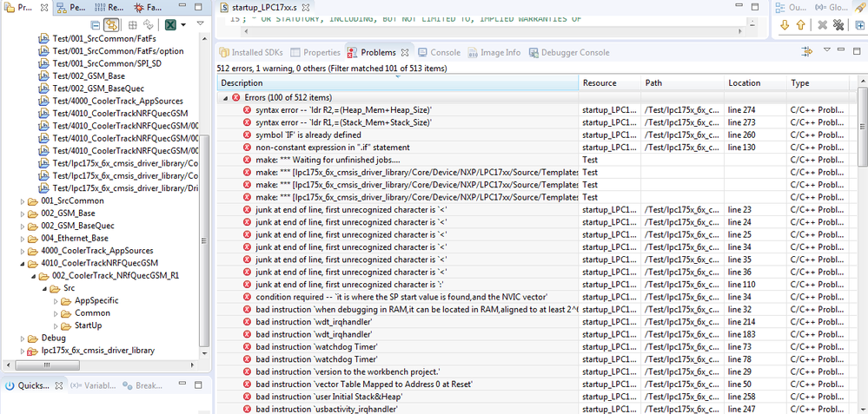This screenshot has height=414, width=868.
Task: Sort by the Type column header
Action: [818, 83]
